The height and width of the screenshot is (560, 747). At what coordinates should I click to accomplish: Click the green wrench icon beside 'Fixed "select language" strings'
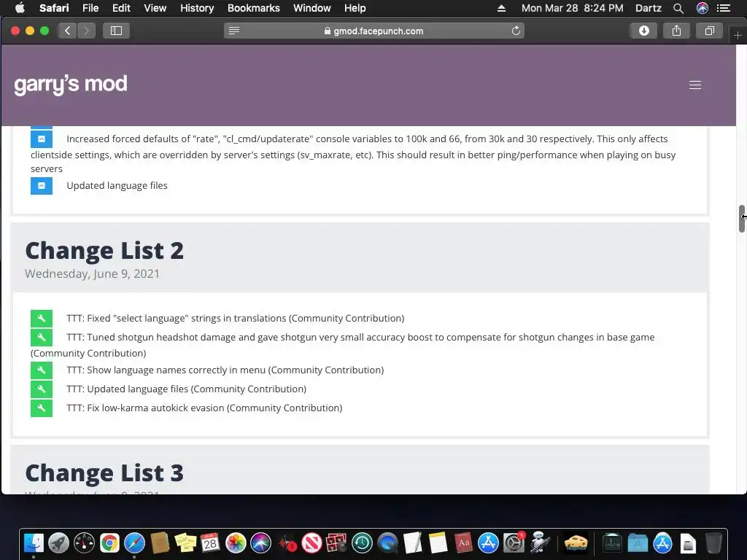tap(42, 319)
